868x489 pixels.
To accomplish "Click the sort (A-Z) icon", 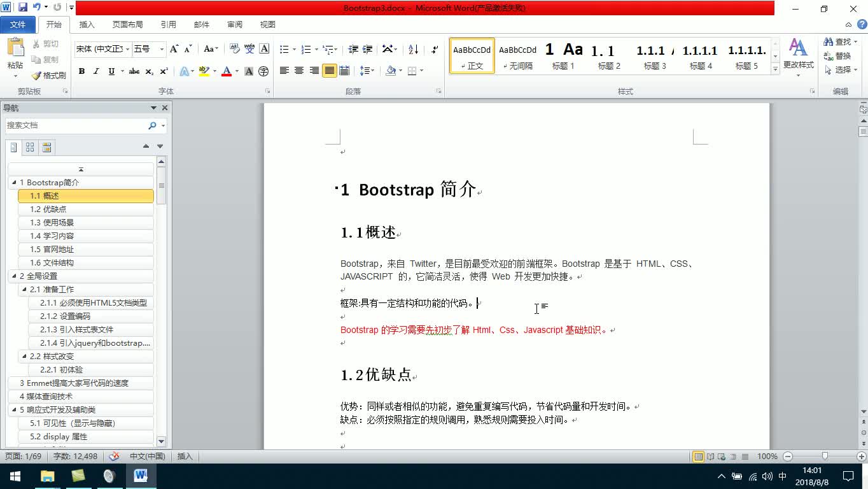I will pyautogui.click(x=412, y=48).
